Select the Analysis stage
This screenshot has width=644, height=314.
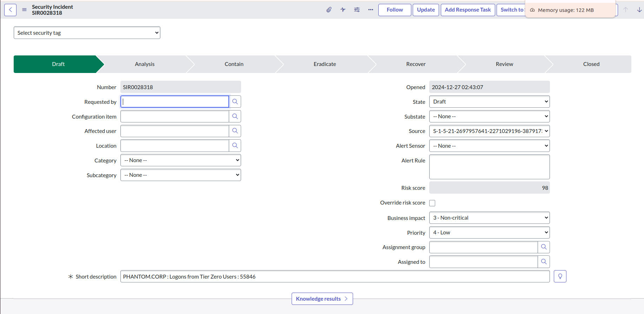(145, 64)
